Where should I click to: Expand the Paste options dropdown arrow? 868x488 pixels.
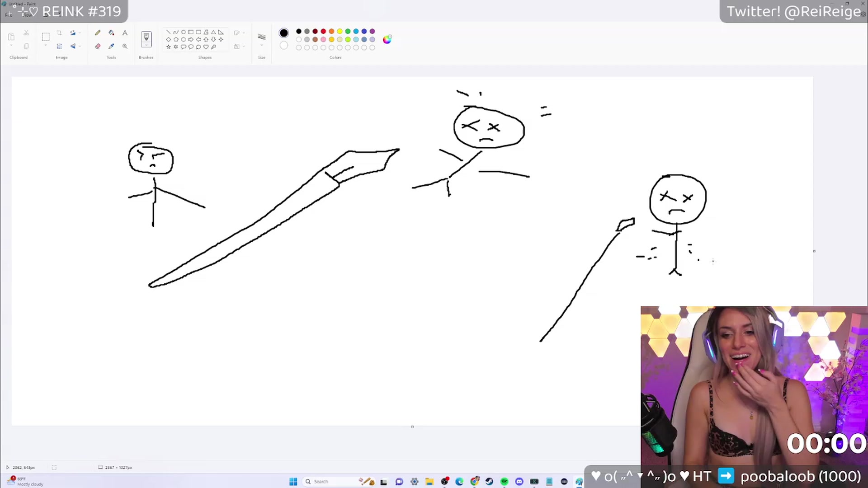tap(12, 46)
